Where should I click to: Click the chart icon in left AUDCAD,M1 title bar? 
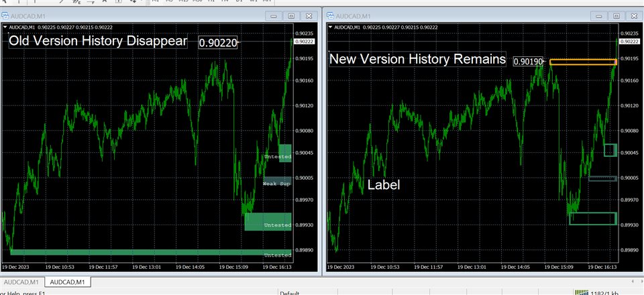point(5,16)
